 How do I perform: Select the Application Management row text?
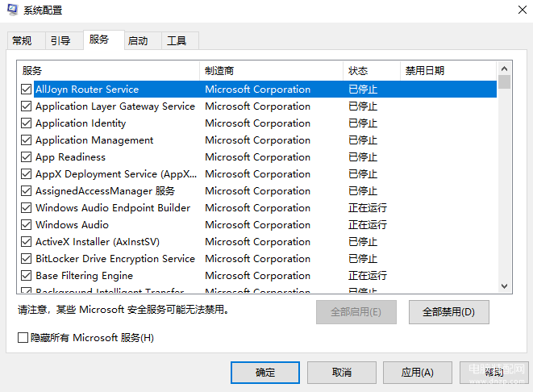(x=94, y=140)
